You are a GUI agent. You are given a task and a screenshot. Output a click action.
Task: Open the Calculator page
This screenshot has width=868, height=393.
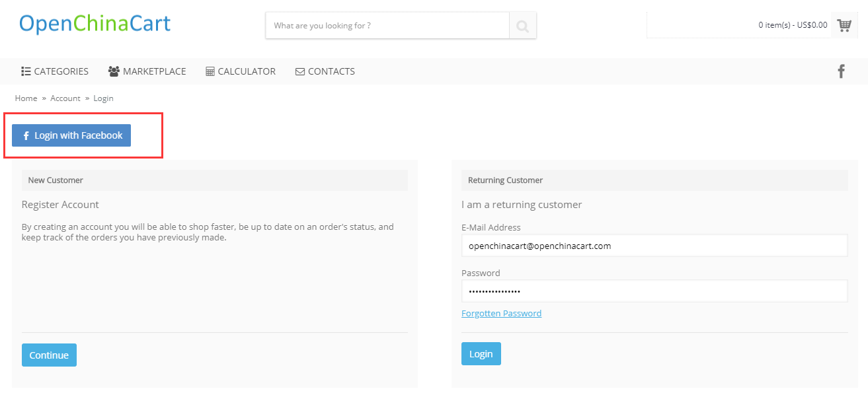pyautogui.click(x=241, y=71)
